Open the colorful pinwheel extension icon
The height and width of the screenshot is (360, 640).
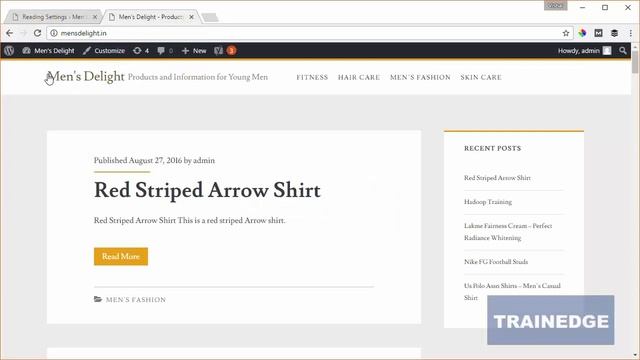point(582,33)
